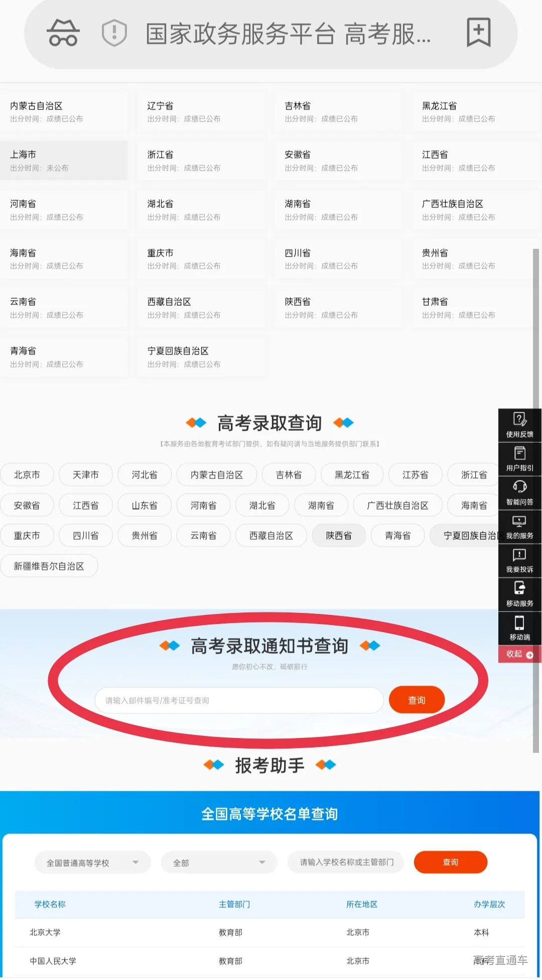Click the 邮件编号/准考证号 input field
This screenshot has width=542, height=980.
tap(239, 700)
